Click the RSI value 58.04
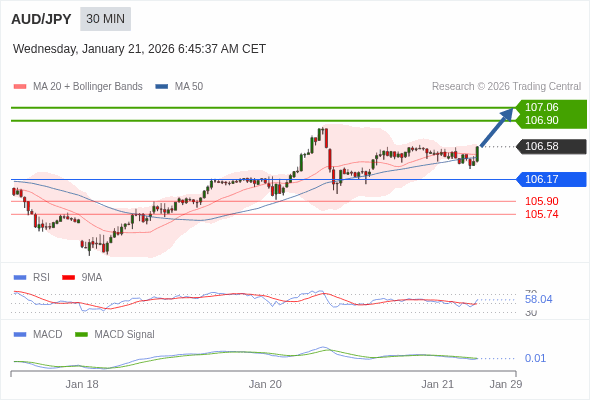 tap(539, 300)
